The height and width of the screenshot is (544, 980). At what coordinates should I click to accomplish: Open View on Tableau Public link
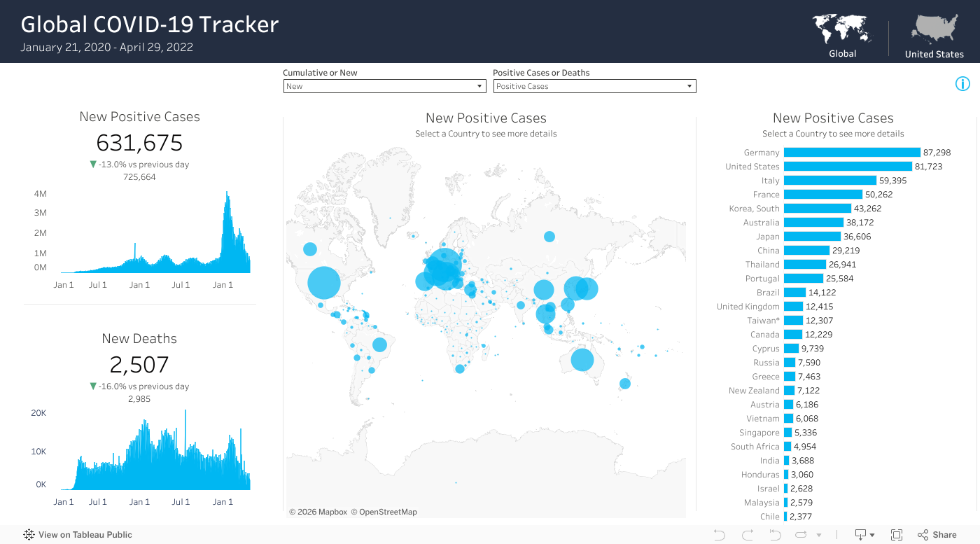pyautogui.click(x=78, y=535)
